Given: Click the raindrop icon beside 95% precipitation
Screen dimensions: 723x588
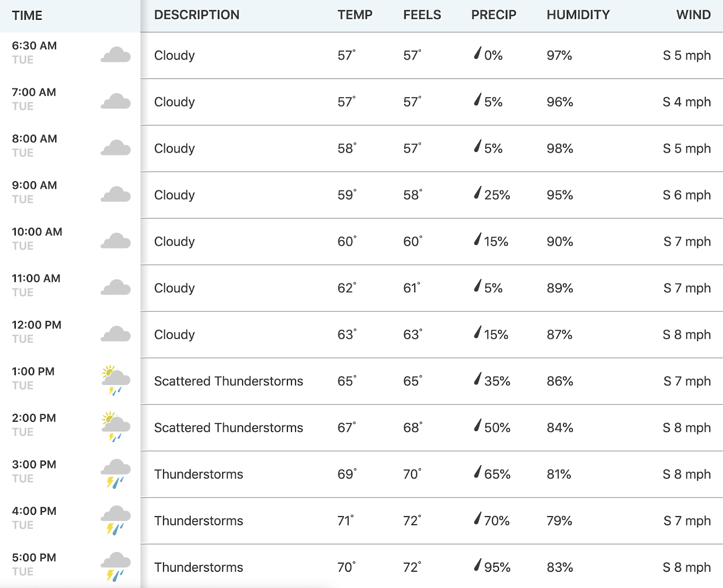Looking at the screenshot, I should pos(478,565).
